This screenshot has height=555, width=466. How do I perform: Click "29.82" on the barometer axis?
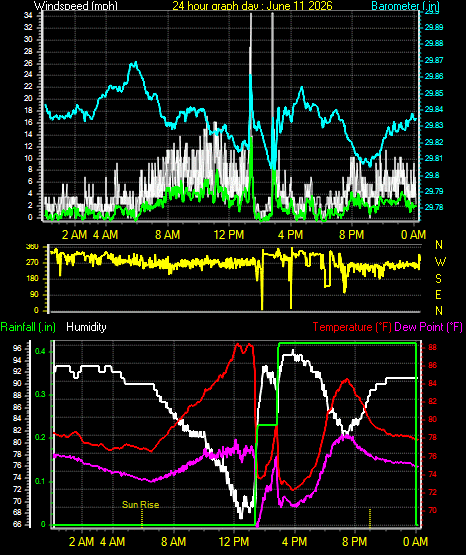pos(433,142)
